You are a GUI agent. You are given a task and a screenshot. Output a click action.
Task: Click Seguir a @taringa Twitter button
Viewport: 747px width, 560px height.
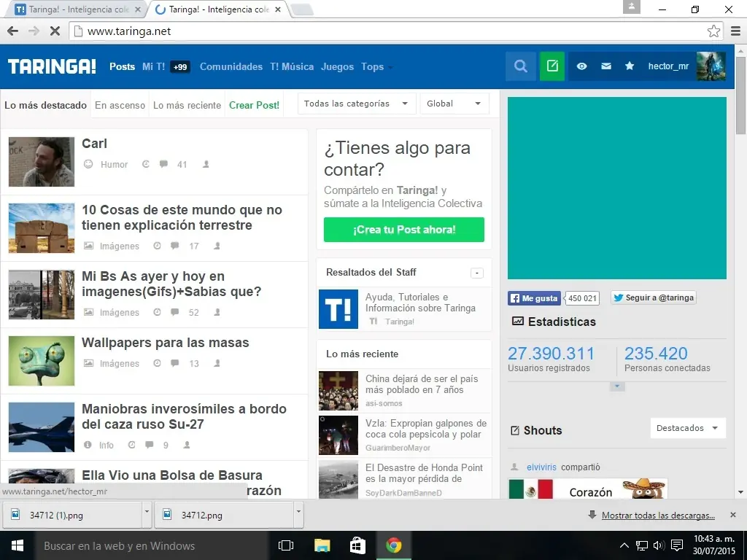click(x=653, y=297)
